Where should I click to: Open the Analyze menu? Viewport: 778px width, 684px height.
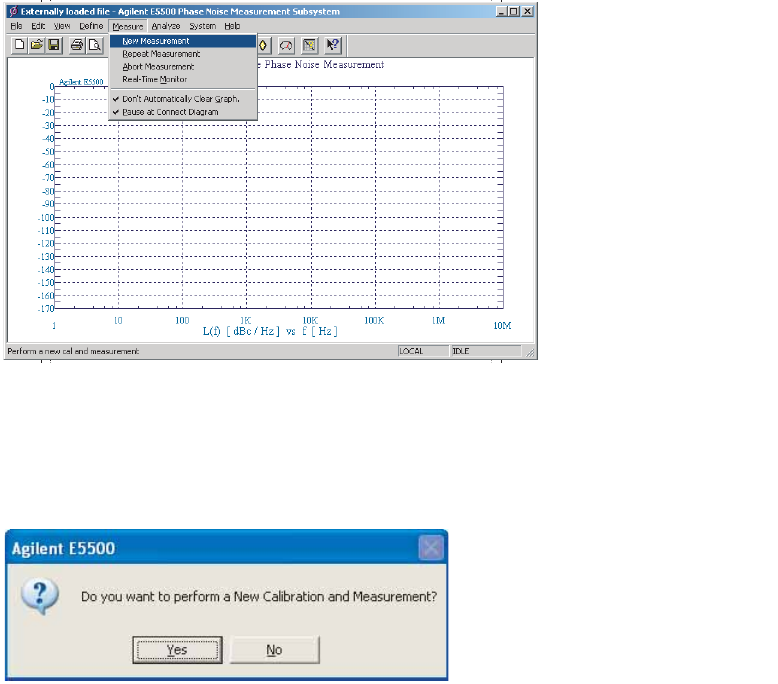[165, 26]
